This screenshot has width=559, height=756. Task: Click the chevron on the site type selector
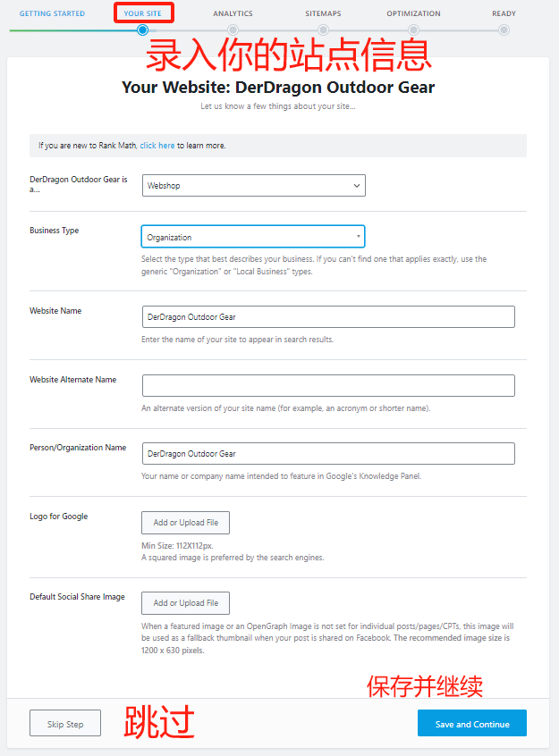[356, 185]
